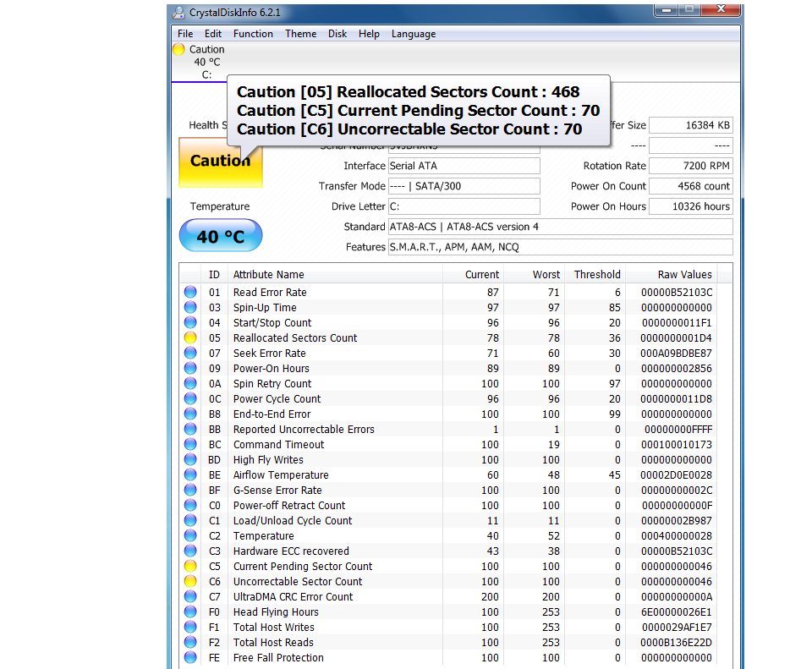This screenshot has height=669, width=812.
Task: Click the Buffer Size value 16384 KB
Action: click(691, 125)
